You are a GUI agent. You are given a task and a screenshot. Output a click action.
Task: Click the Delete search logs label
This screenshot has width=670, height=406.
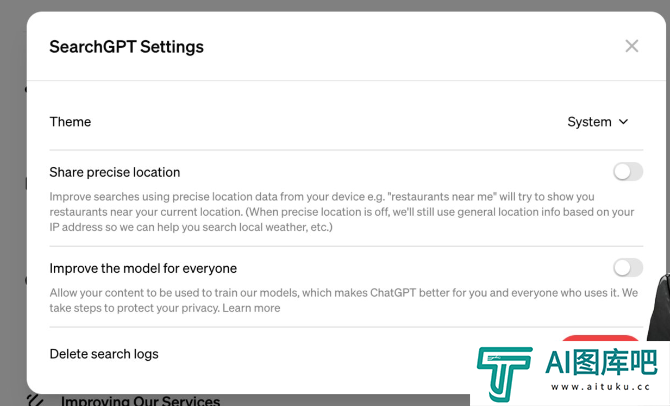tap(104, 353)
